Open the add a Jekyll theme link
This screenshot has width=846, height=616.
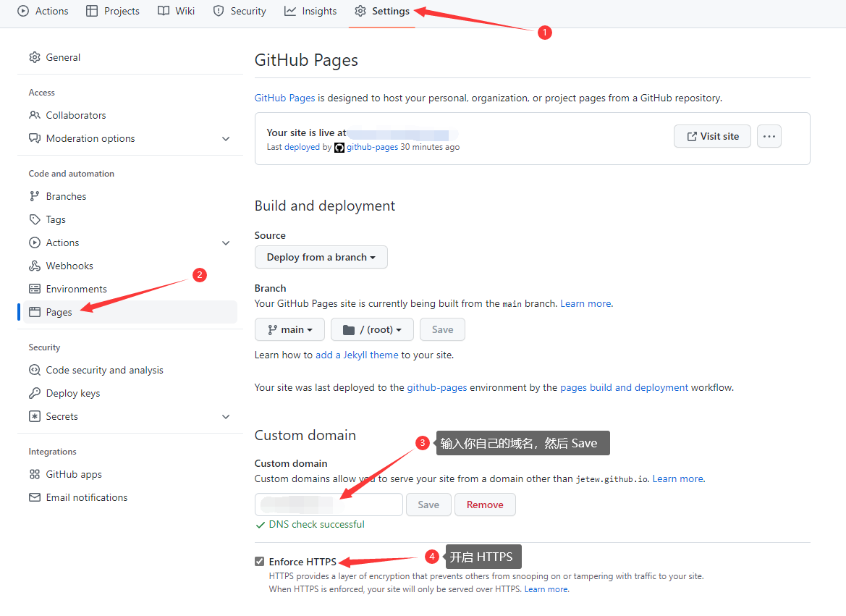tap(357, 355)
